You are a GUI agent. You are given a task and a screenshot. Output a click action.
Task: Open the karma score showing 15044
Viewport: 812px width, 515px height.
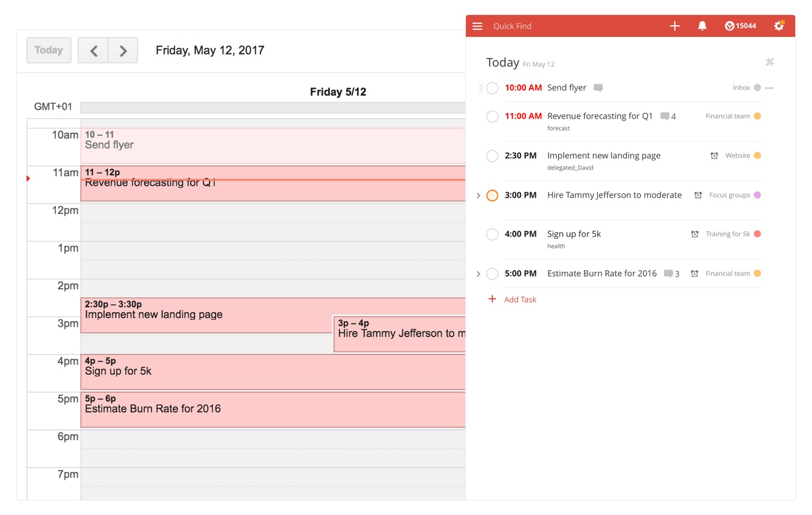tap(740, 26)
